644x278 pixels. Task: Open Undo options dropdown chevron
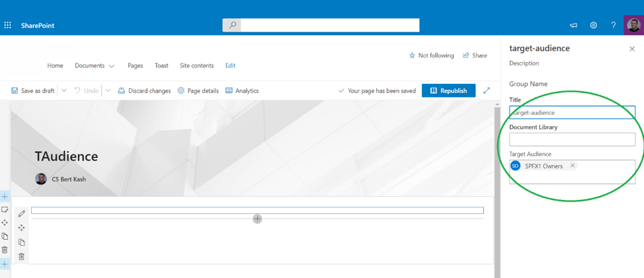tap(108, 90)
